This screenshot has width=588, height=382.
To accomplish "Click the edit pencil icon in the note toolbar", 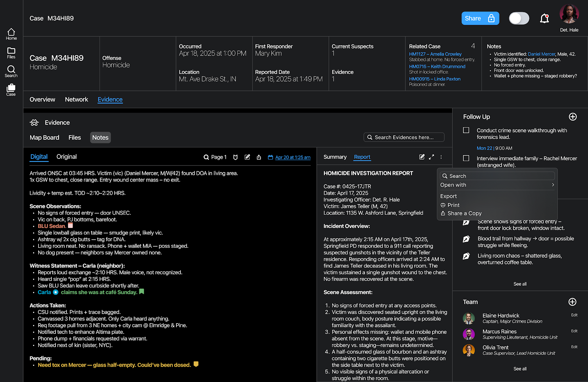I will click(247, 157).
